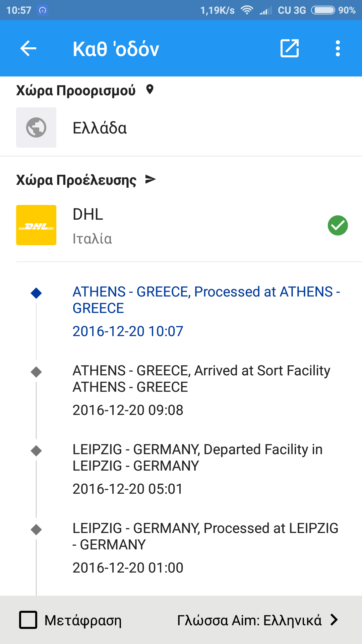Tap the Wi-Fi status bar icon
The image size is (362, 644).
pos(247,10)
